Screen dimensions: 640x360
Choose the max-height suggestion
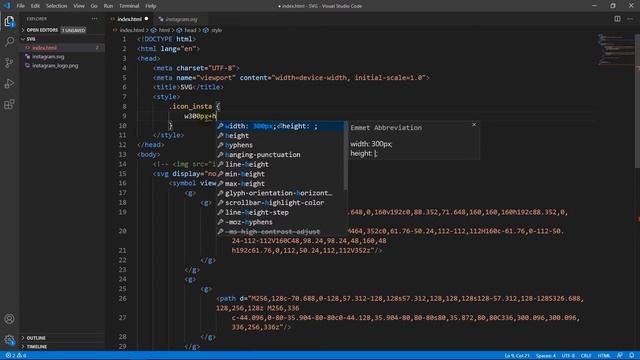click(280, 184)
